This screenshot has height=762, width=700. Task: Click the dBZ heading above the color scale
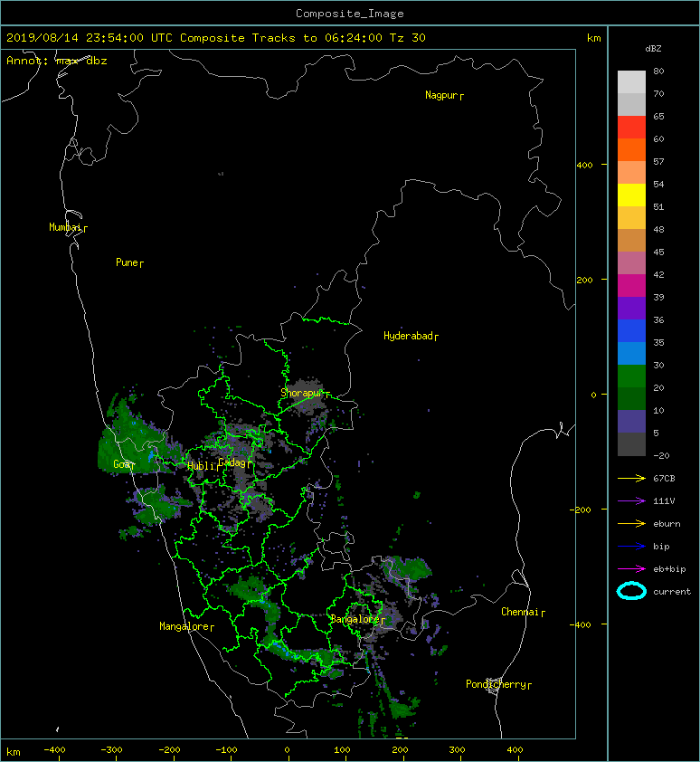(x=653, y=49)
